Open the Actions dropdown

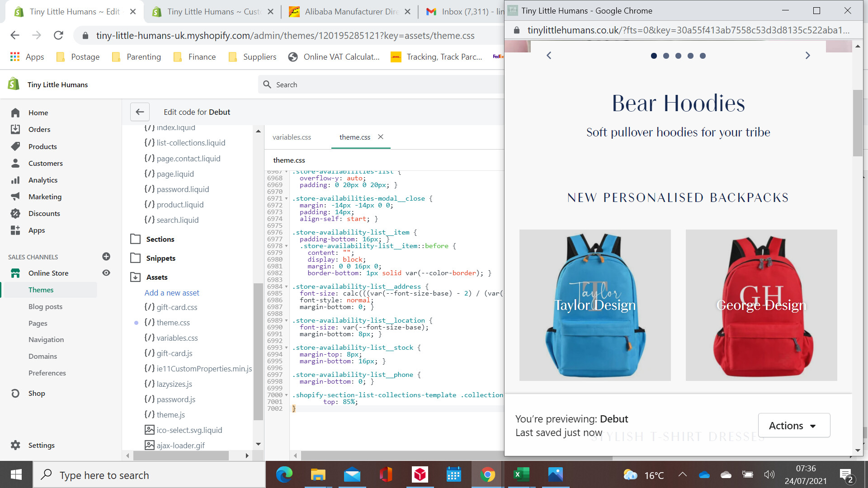click(x=794, y=426)
